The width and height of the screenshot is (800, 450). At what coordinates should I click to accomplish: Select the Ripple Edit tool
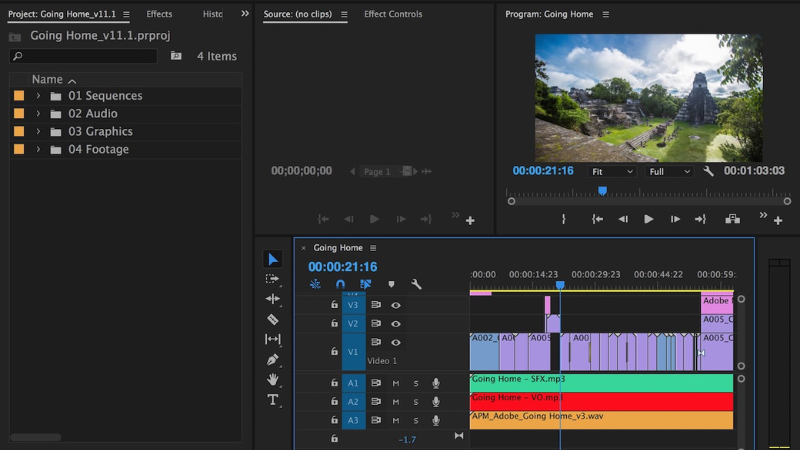[x=273, y=299]
